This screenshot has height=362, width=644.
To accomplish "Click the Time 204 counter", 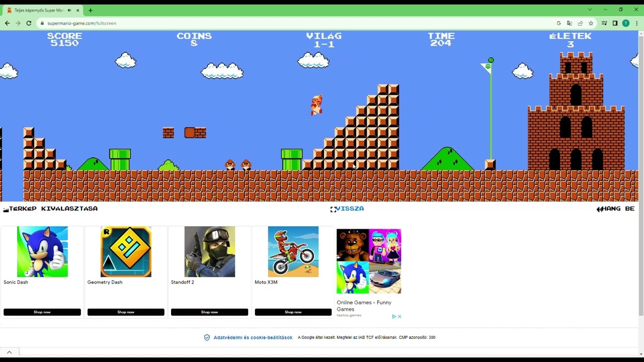I will tap(441, 39).
